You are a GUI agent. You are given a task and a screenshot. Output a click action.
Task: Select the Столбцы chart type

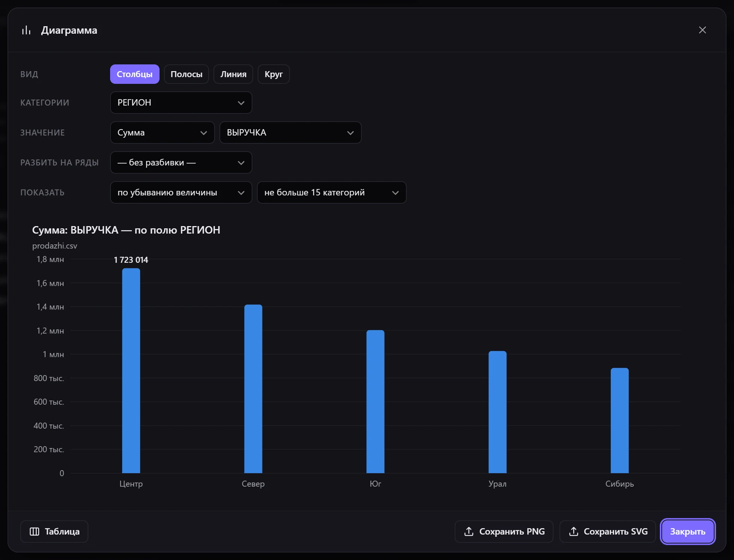coord(134,74)
